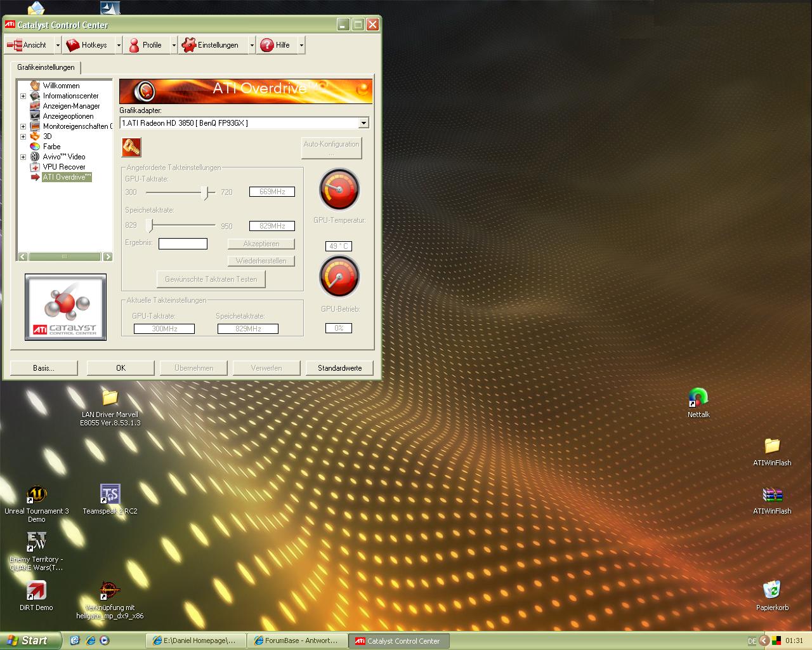This screenshot has width=812, height=650.
Task: Open the Einstellungen toolbar button
Action: pos(213,45)
